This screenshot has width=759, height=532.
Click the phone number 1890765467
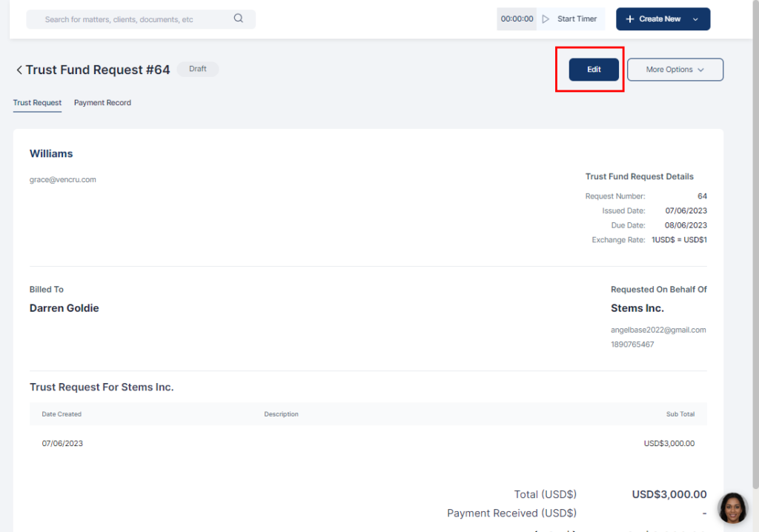(632, 345)
